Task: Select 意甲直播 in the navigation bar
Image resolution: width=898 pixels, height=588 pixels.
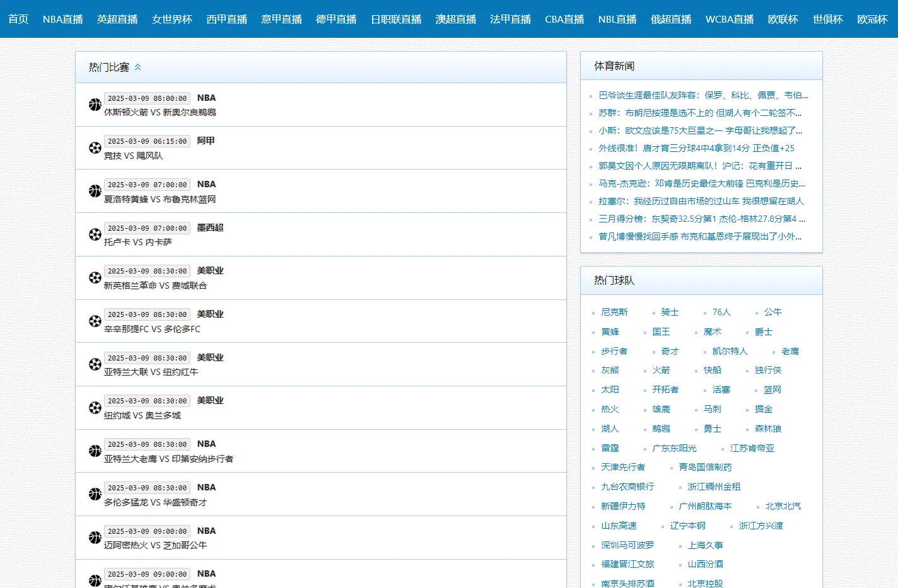Action: pos(282,19)
